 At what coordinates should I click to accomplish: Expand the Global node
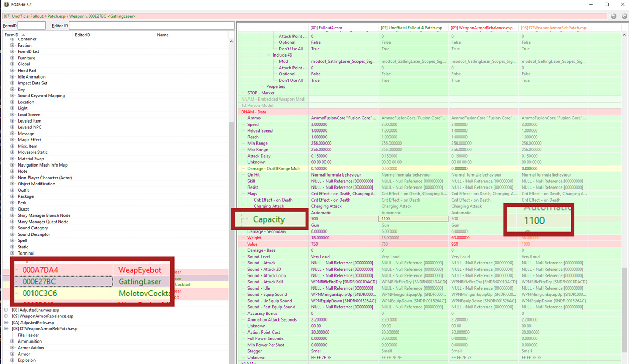click(x=13, y=64)
